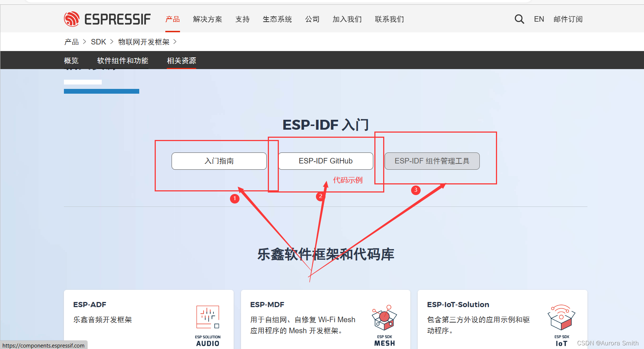Click the 包含第三方外设 description text
Screen dimensions: 644x349
(x=478, y=325)
